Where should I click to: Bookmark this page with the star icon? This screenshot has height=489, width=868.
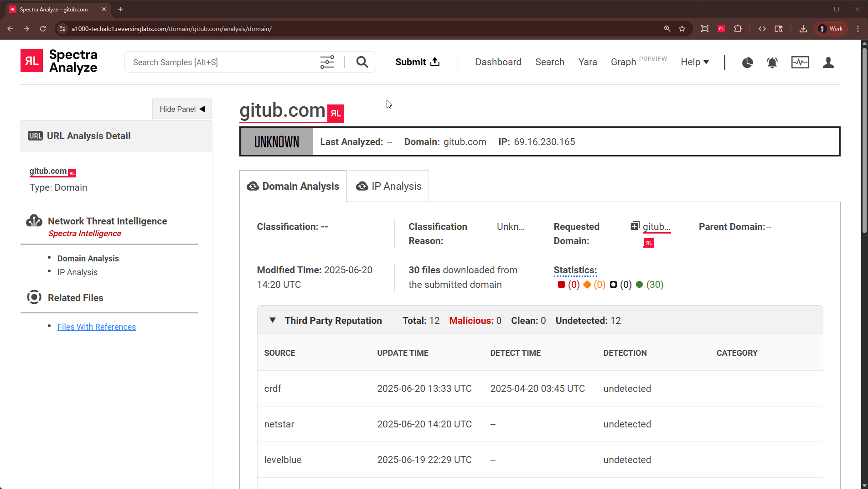click(x=682, y=29)
